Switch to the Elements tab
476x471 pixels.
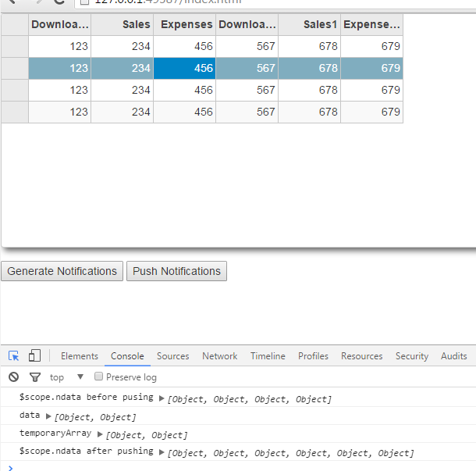click(x=80, y=356)
